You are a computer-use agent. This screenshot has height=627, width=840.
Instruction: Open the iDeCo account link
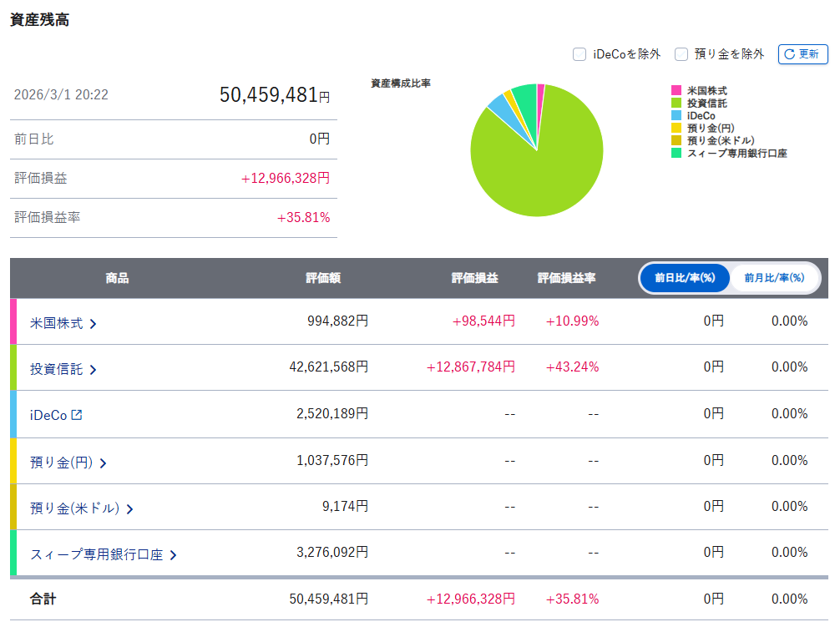click(x=48, y=415)
